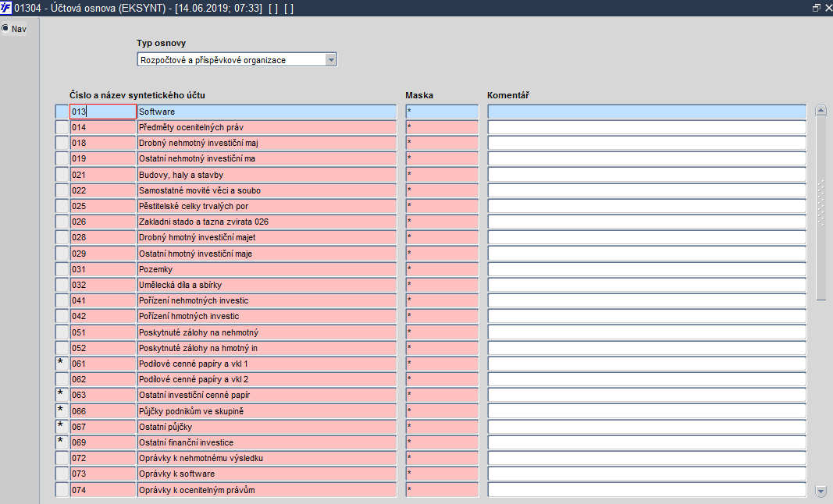Screen dimensions: 833x504
Task: Toggle the row marker for account 014
Action: (x=62, y=127)
